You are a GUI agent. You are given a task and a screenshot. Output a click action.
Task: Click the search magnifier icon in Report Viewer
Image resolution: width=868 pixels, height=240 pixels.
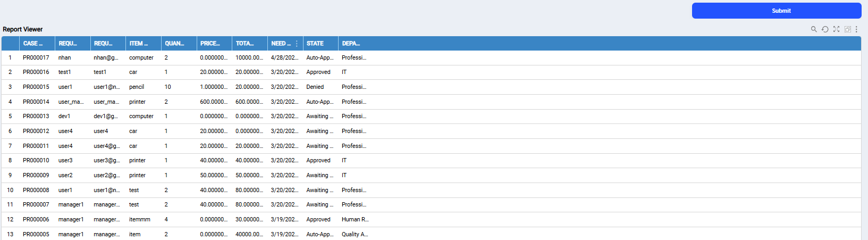(x=813, y=29)
